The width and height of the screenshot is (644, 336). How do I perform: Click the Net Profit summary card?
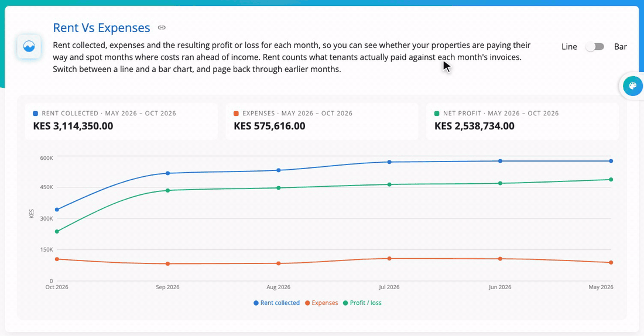522,121
